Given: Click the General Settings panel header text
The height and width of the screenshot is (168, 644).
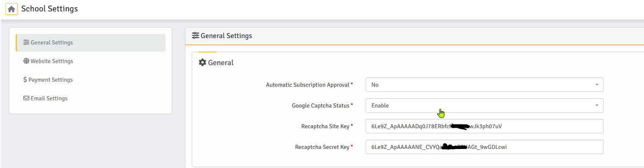Looking at the screenshot, I should 226,36.
